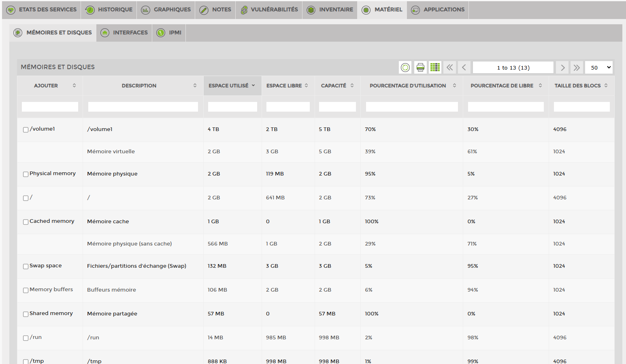
Task: Open the Inventaire tab
Action: tap(330, 10)
